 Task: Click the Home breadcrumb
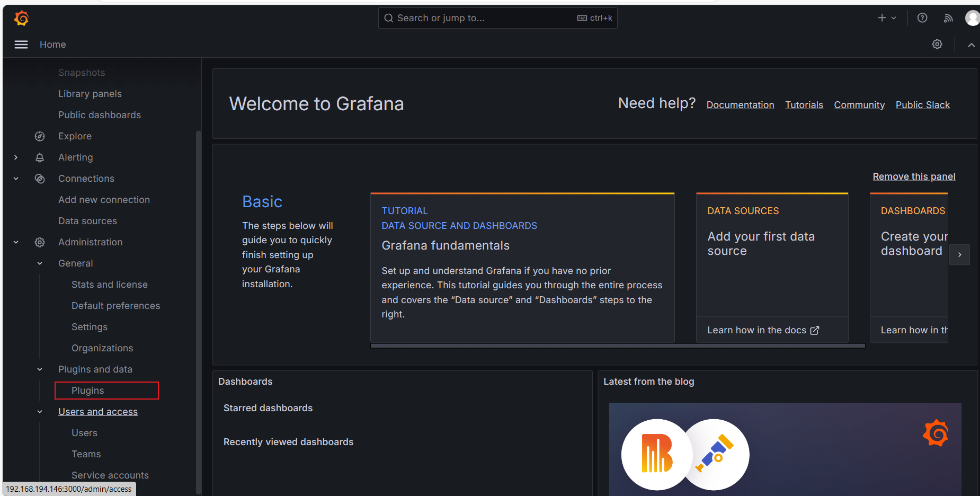(x=53, y=45)
